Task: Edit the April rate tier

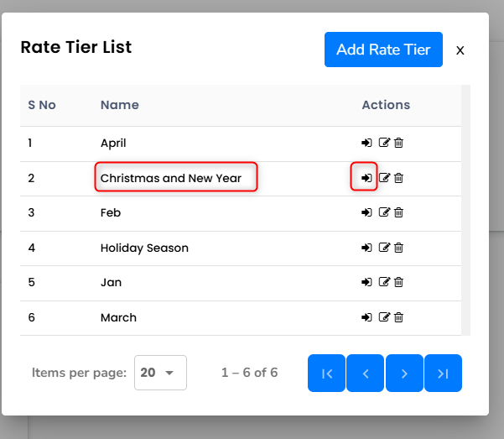Action: (x=385, y=143)
